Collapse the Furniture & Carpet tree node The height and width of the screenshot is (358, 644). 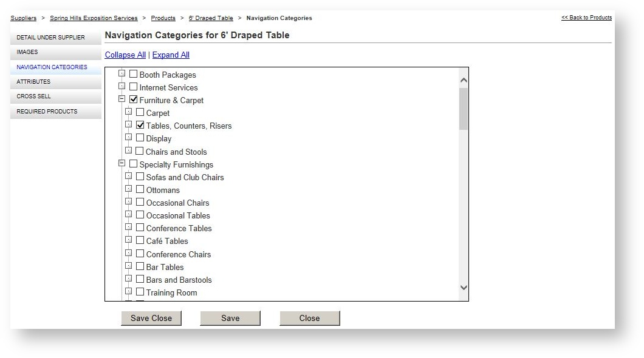point(122,99)
